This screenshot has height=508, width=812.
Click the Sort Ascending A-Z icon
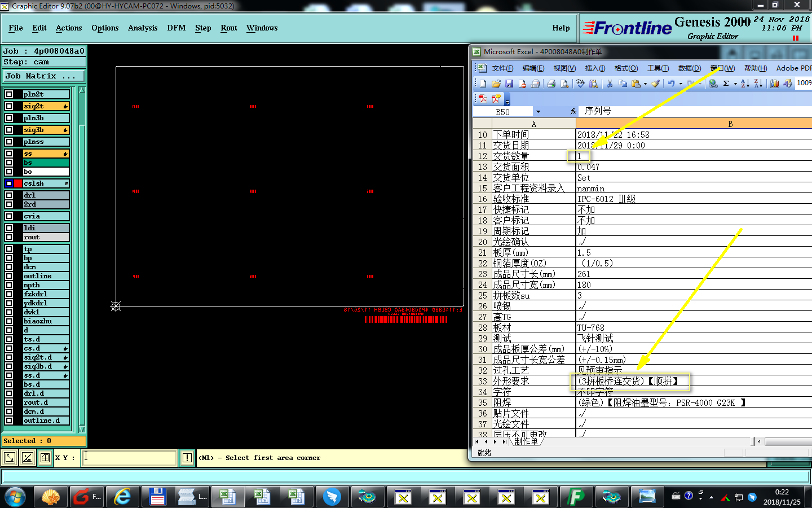coord(745,84)
